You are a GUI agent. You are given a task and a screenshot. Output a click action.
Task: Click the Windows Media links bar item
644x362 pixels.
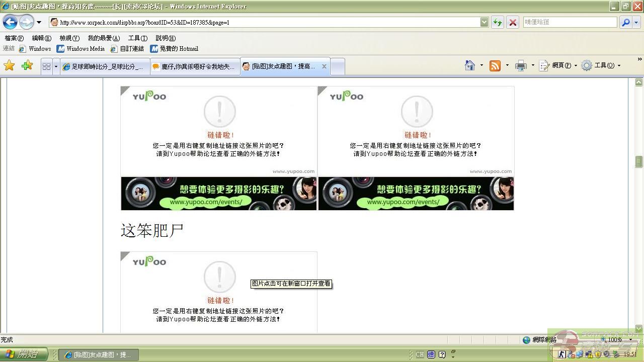80,49
